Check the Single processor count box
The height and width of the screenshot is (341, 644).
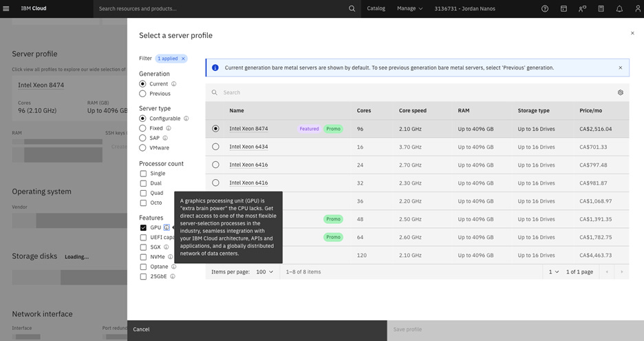coord(143,173)
